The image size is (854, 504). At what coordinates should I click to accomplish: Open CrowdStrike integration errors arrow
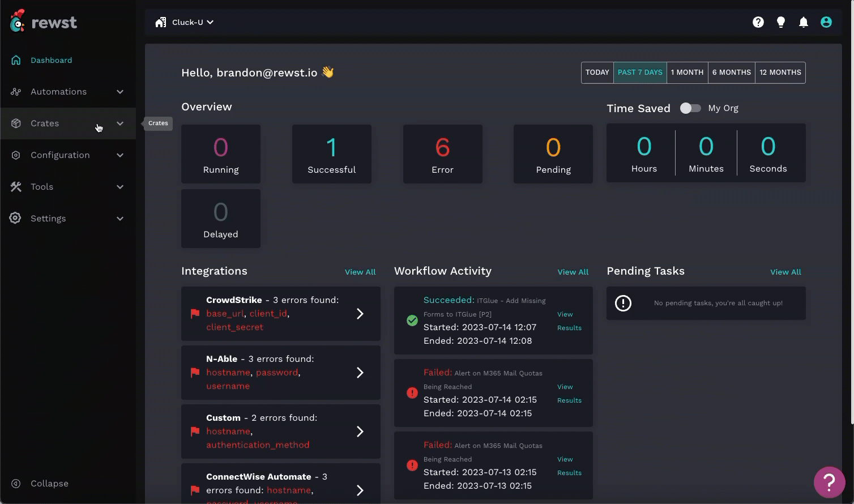tap(360, 314)
